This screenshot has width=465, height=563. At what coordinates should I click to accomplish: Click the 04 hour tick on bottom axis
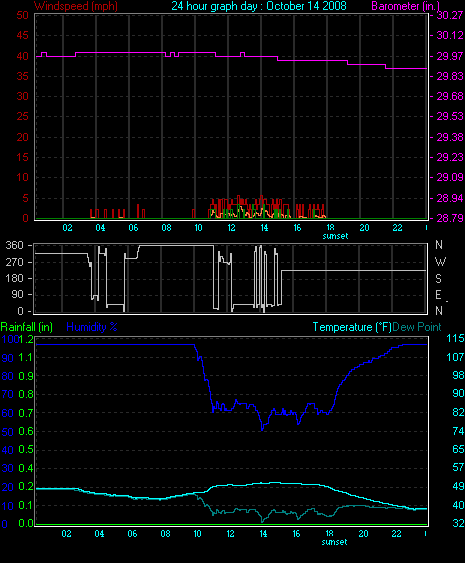point(99,534)
